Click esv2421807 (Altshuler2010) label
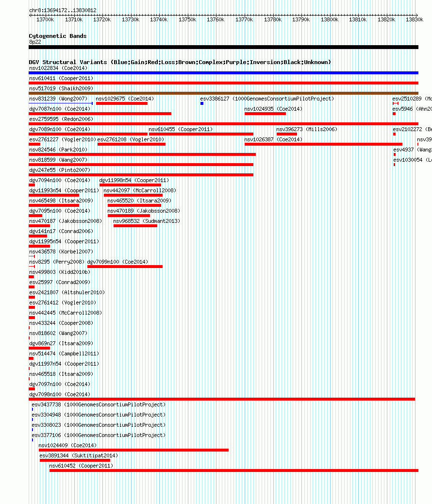The width and height of the screenshot is (432, 504). coord(67,292)
